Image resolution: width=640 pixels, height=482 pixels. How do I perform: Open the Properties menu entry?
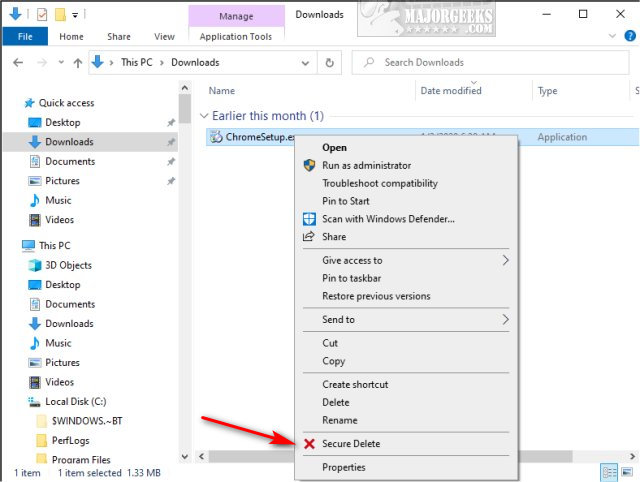[x=343, y=467]
